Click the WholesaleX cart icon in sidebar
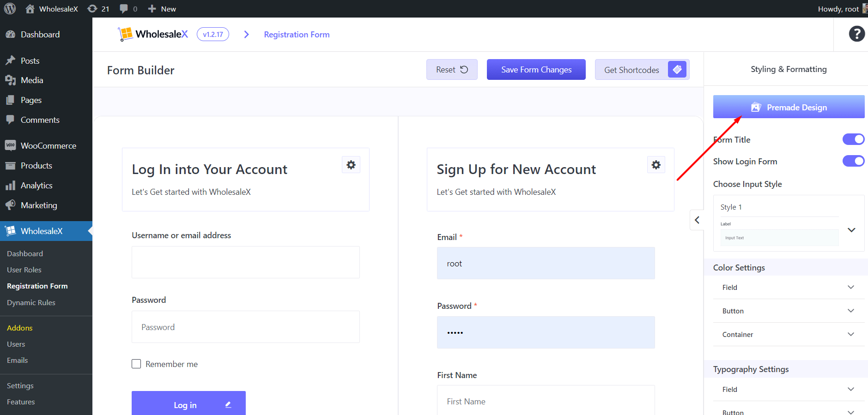Viewport: 868px width, 415px height. [10, 231]
